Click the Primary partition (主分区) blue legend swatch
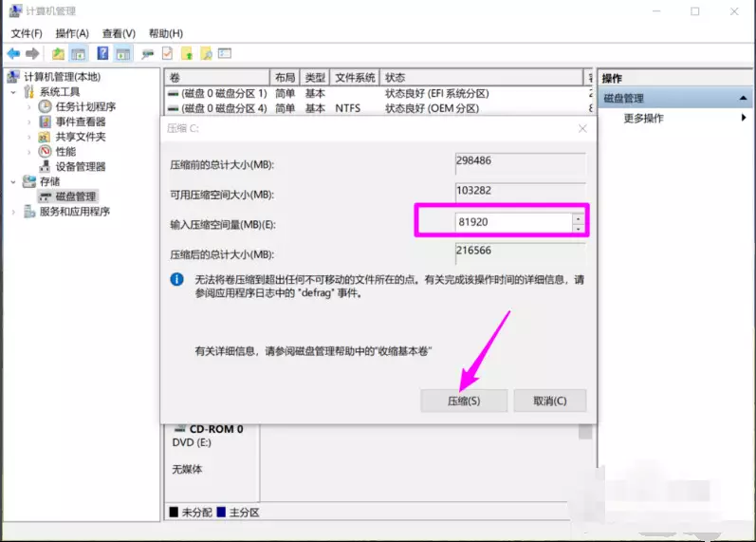756x542 pixels. click(x=221, y=512)
